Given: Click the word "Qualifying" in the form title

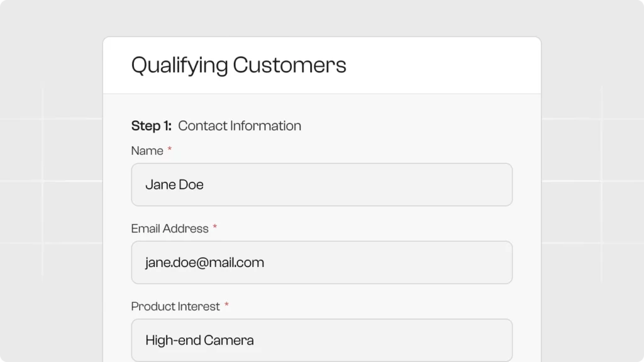Looking at the screenshot, I should point(179,65).
